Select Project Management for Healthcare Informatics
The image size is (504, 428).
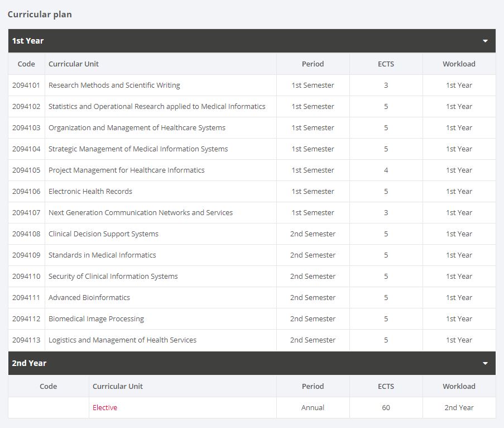tap(126, 170)
